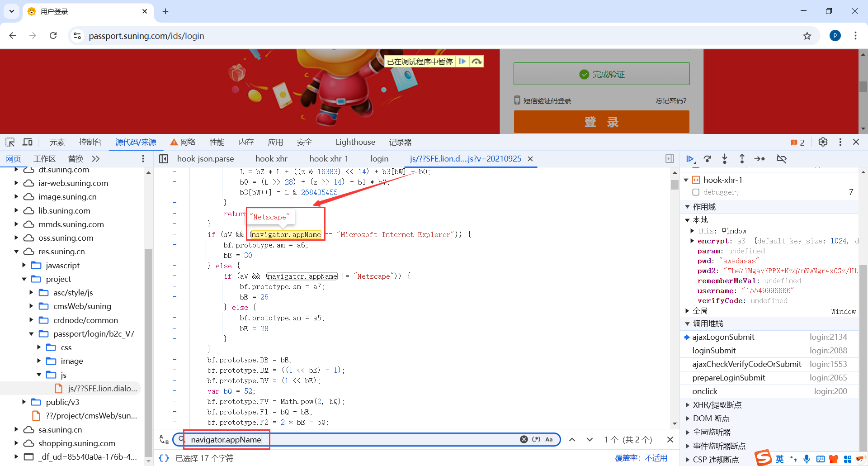Open the Chrome profile avatar
The image size is (868, 466).
pos(835,36)
